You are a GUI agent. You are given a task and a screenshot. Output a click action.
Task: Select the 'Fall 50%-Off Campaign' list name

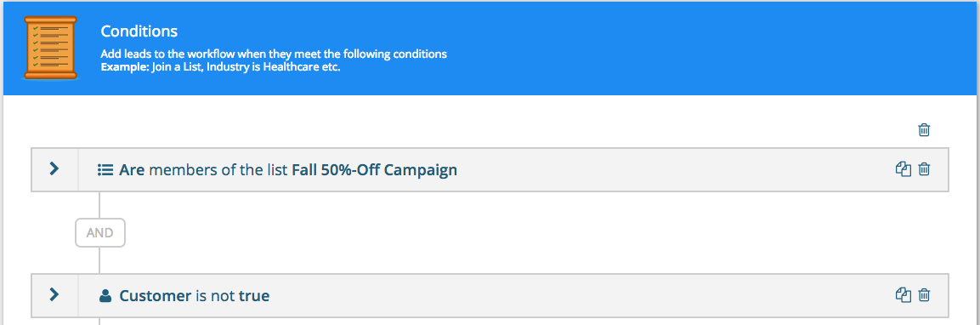coord(374,169)
